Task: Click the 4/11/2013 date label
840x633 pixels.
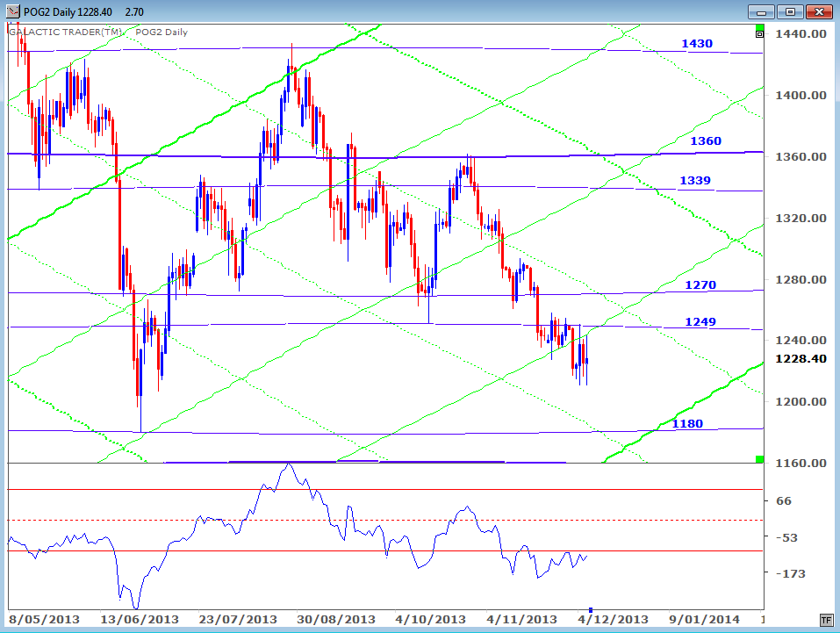Action: 521,620
